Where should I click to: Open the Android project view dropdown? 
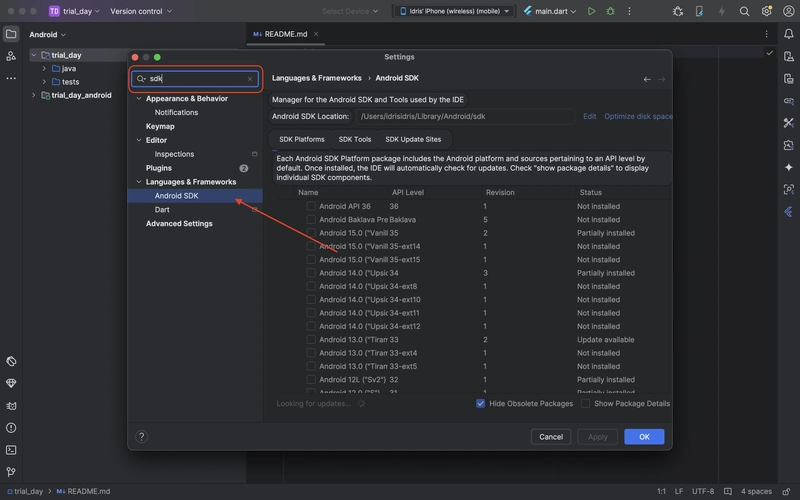47,35
